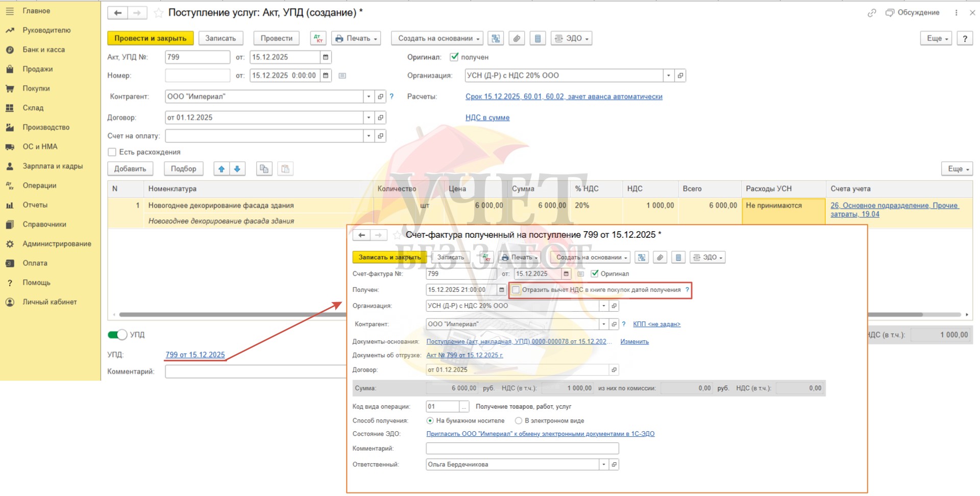The width and height of the screenshot is (980, 496).
Task: Expand the Организация dropdown list
Action: (669, 76)
